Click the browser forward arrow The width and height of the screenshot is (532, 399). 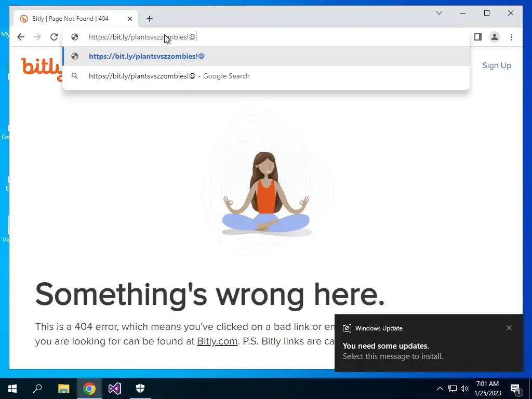[37, 37]
